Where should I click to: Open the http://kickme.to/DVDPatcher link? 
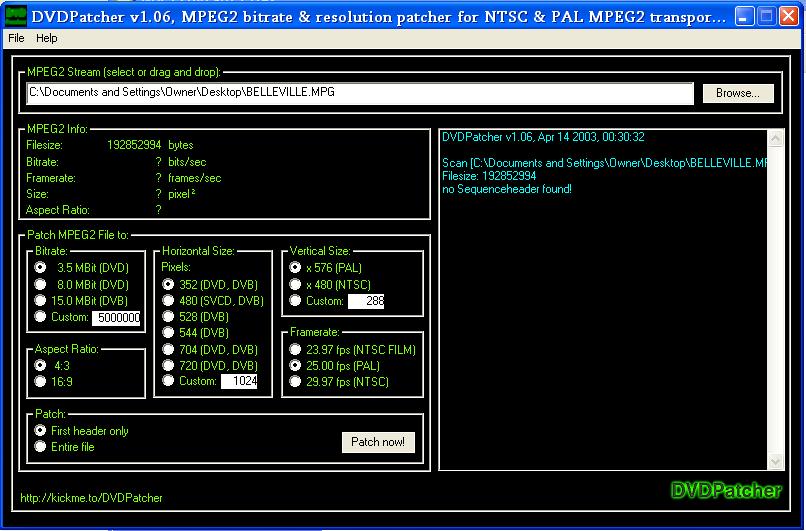click(x=91, y=498)
